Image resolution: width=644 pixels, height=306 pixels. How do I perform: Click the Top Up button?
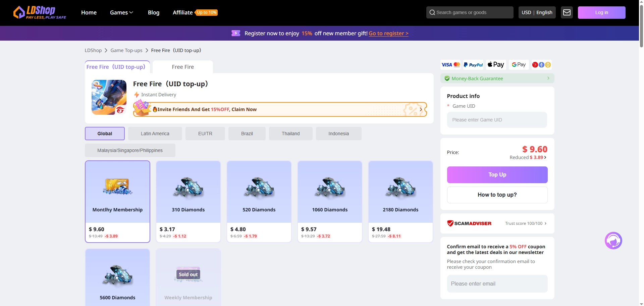pyautogui.click(x=497, y=175)
